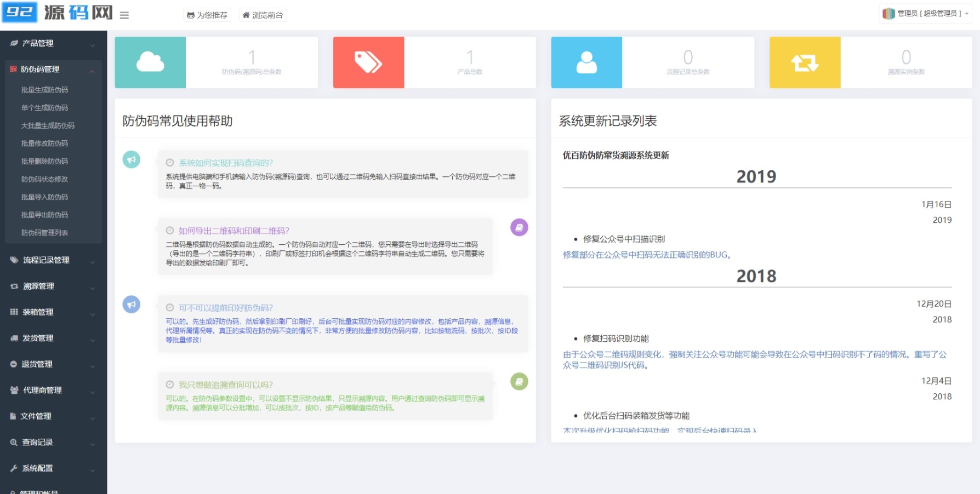The width and height of the screenshot is (980, 494).
Task: Click 流程记录总条数 stat value
Action: pyautogui.click(x=688, y=57)
